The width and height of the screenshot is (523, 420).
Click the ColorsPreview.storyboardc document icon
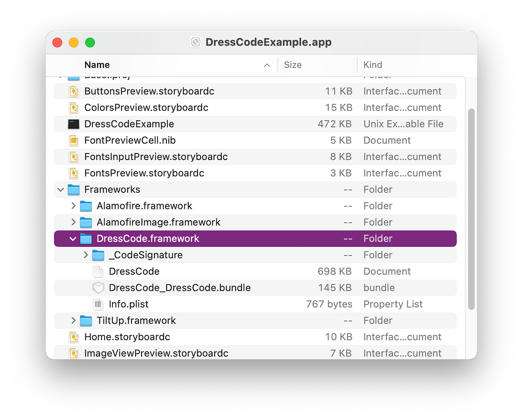tap(74, 107)
